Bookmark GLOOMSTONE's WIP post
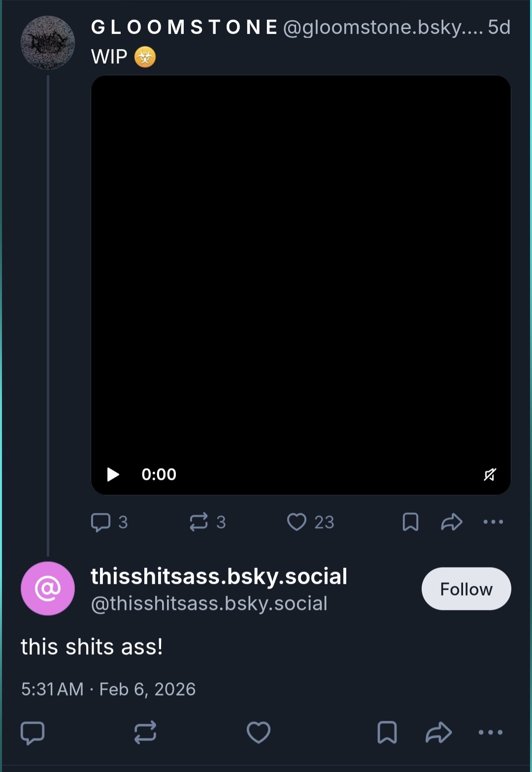The image size is (532, 772). [410, 522]
